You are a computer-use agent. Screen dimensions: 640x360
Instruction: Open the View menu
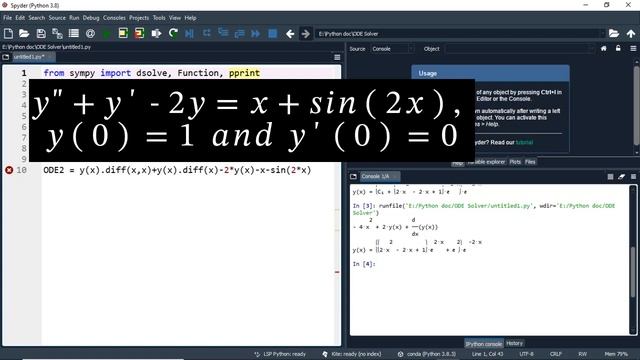click(175, 18)
